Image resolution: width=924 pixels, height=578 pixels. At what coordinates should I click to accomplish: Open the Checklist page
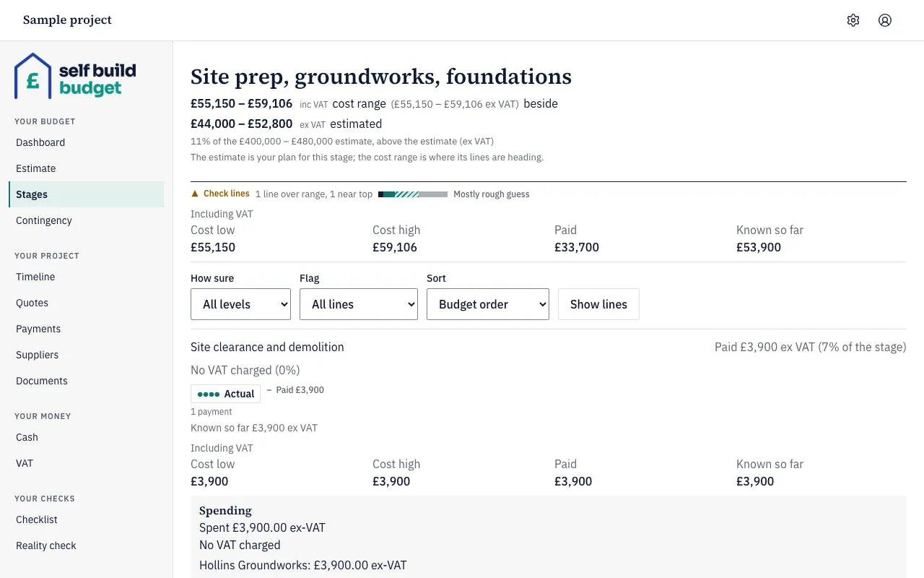coord(86,519)
